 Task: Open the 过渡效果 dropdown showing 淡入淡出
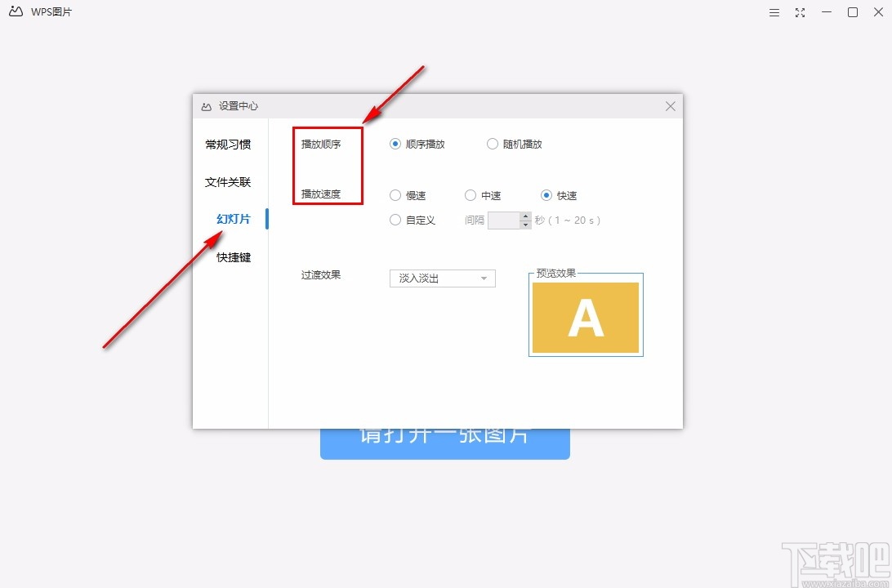(442, 278)
